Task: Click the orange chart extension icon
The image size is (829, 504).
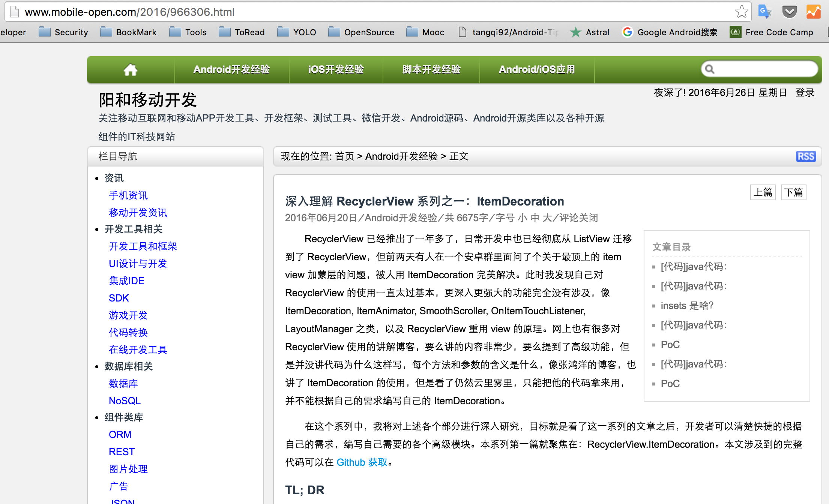Action: (x=813, y=12)
